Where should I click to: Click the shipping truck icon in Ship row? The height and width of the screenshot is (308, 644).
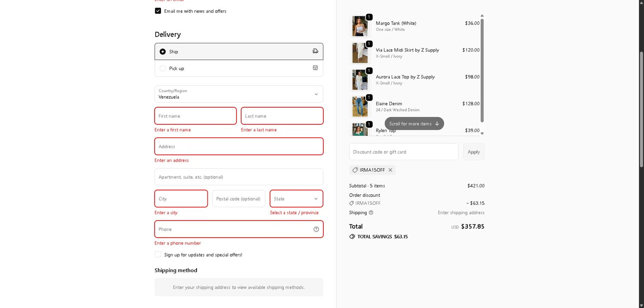tap(315, 51)
